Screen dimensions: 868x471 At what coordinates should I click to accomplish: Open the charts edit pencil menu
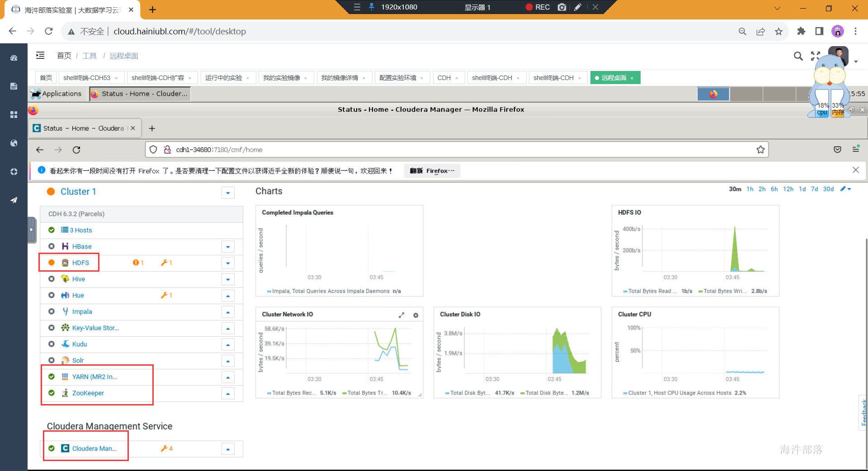pos(845,189)
